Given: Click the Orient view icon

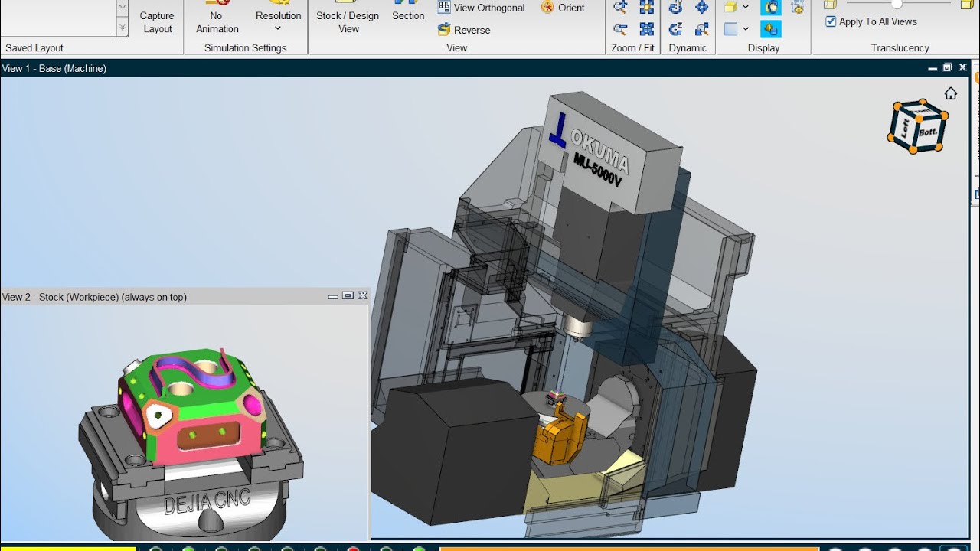Looking at the screenshot, I should click(547, 8).
